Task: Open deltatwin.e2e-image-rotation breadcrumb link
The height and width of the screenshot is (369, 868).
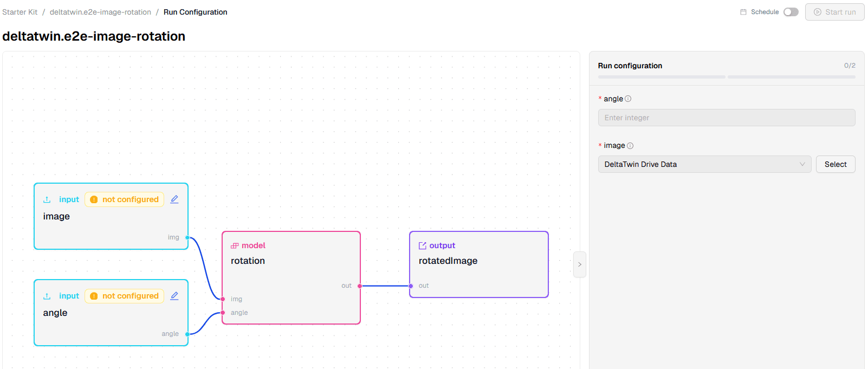Action: (x=100, y=12)
